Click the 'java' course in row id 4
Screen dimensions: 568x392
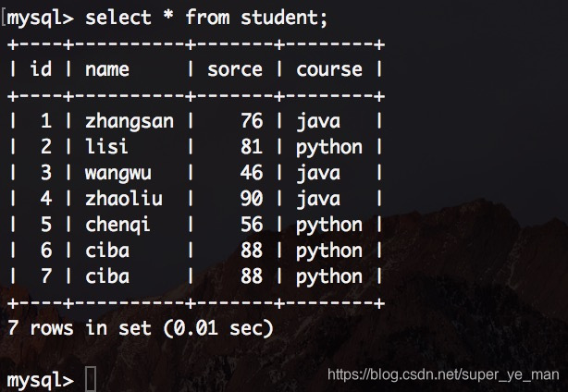(318, 199)
